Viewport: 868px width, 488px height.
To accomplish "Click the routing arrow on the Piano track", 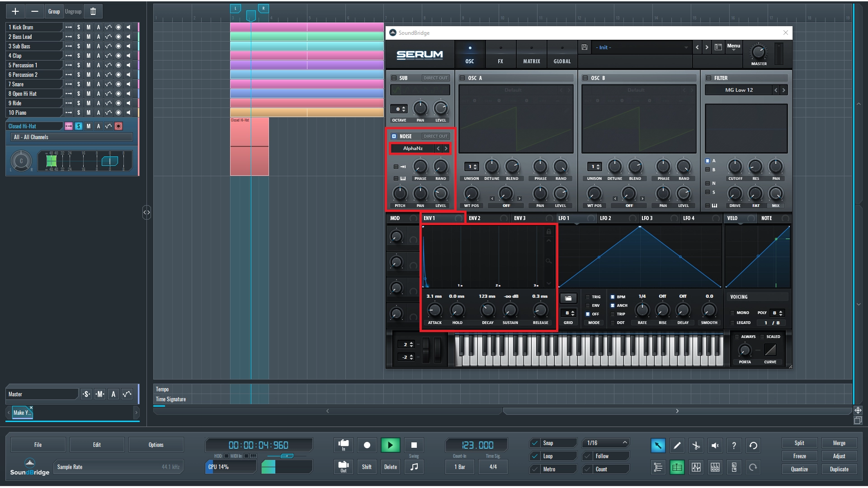I will coord(69,113).
